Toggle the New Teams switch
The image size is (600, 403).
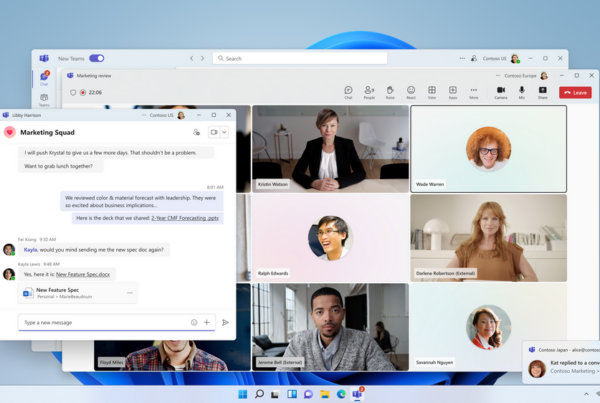(x=96, y=59)
